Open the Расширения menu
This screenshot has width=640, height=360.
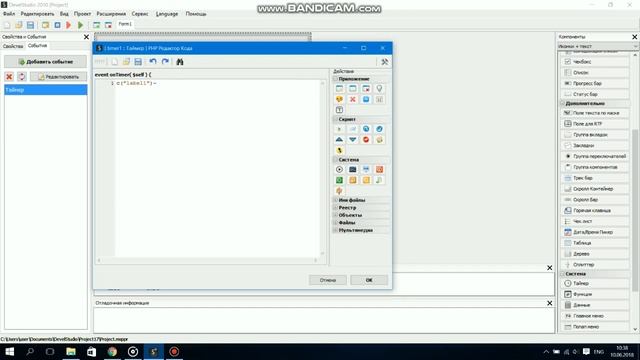pos(111,14)
